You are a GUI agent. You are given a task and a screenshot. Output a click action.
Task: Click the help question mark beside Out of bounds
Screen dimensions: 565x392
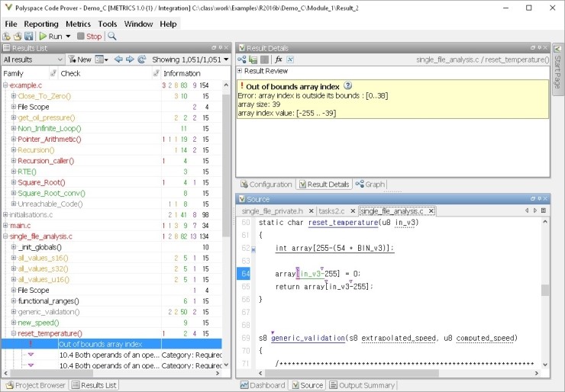[347, 85]
